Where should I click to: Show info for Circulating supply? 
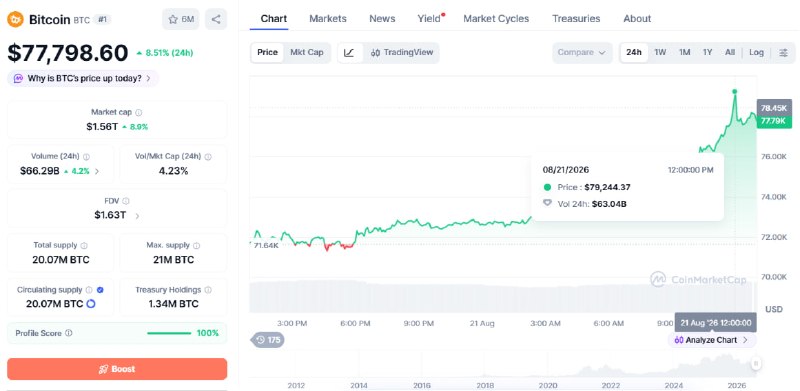(x=89, y=290)
